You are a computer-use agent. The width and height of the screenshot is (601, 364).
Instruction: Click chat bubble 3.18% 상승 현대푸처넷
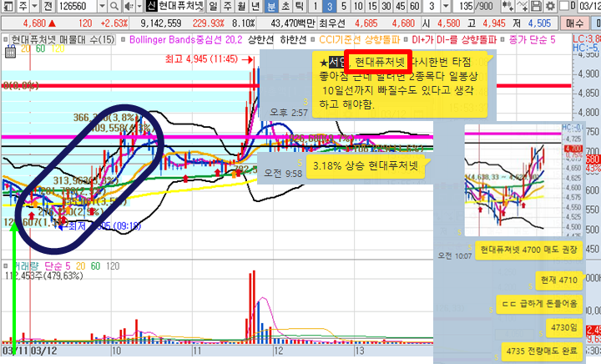(x=366, y=166)
